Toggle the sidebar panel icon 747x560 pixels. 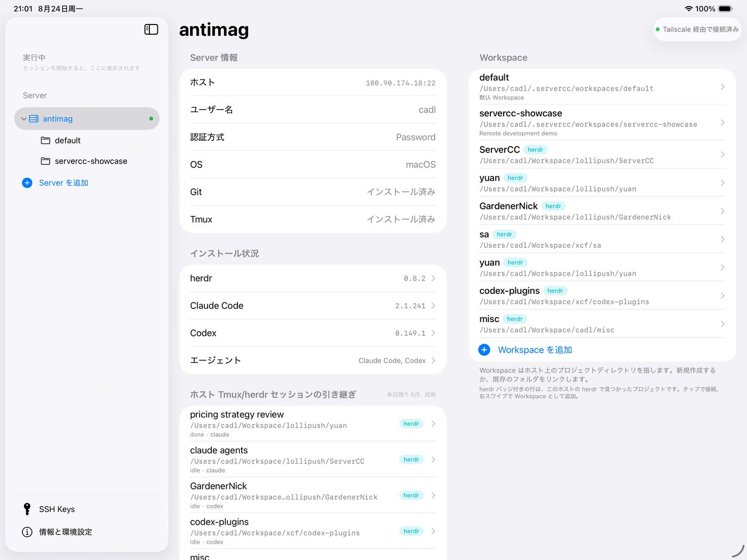tap(151, 30)
